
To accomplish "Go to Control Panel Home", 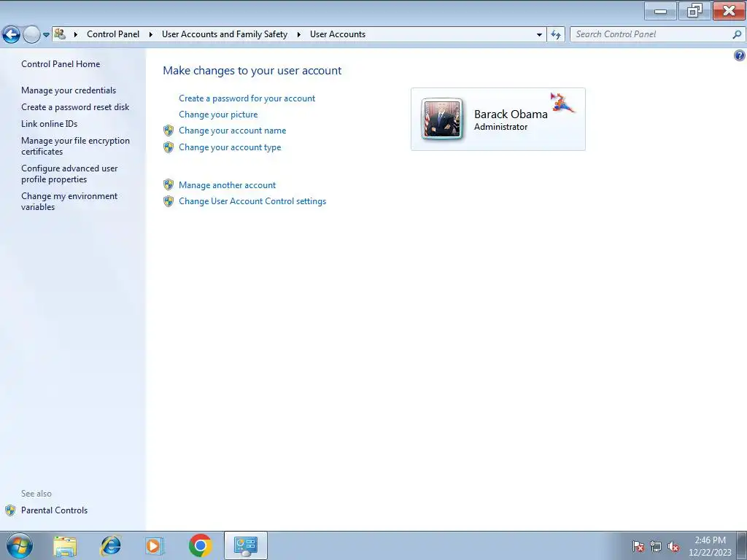I will coord(61,64).
